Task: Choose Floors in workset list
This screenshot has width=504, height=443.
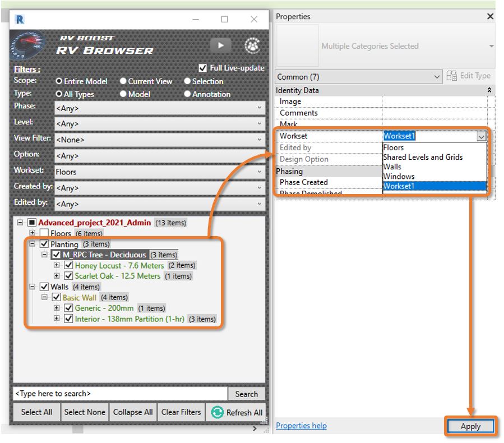Action: (x=434, y=147)
